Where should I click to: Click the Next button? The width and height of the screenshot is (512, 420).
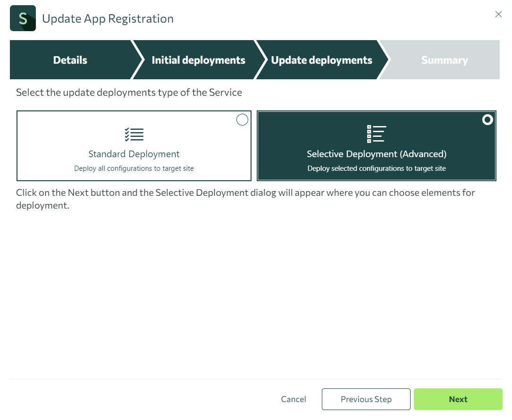pos(458,399)
